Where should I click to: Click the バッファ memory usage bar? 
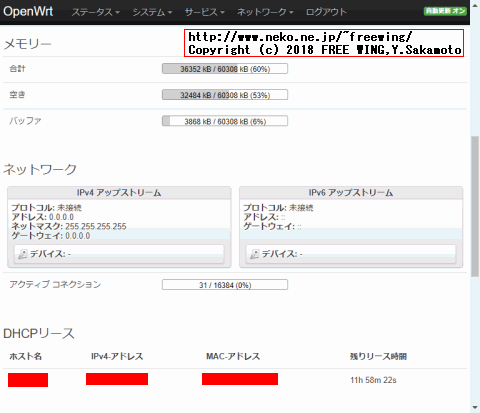[x=225, y=121]
